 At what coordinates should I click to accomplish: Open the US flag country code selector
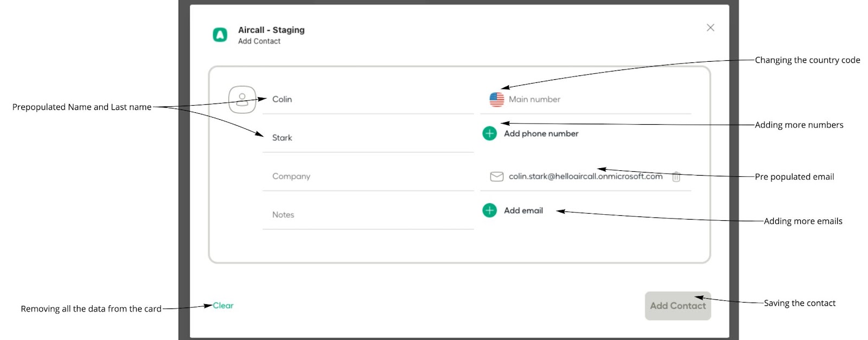pyautogui.click(x=496, y=100)
